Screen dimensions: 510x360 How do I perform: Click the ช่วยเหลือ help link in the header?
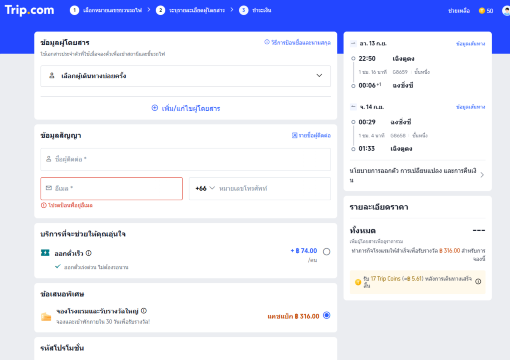pos(459,11)
